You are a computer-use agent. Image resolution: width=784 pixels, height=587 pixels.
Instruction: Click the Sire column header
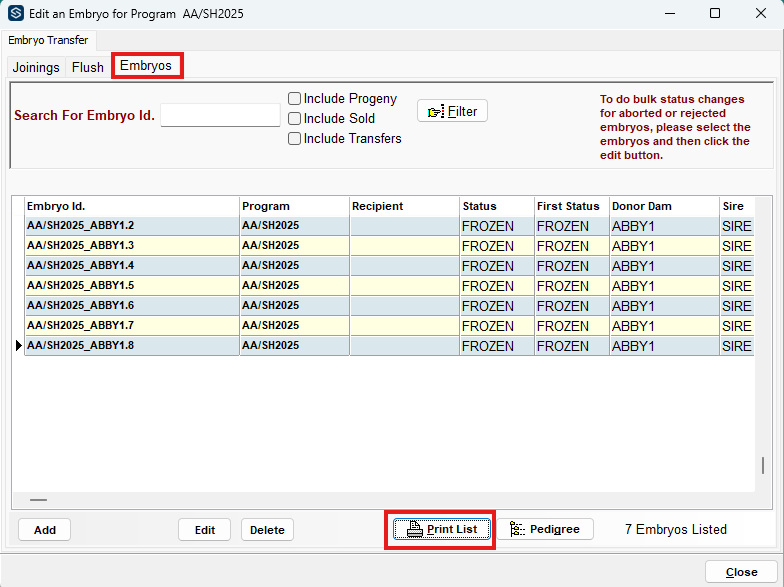click(x=737, y=206)
